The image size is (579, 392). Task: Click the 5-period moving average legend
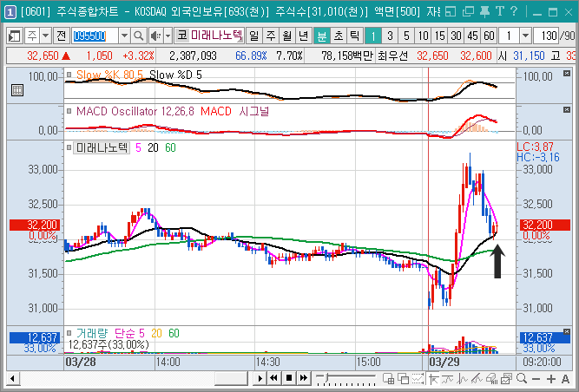(138, 148)
